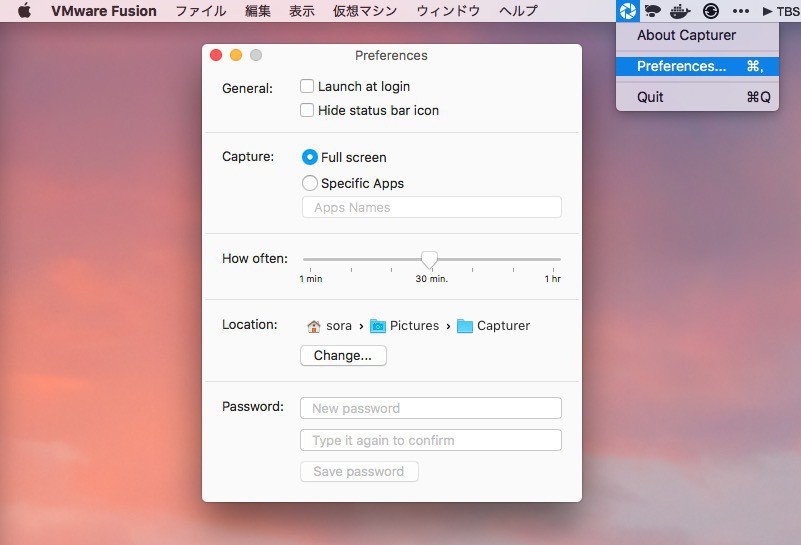Click the Change... location button
This screenshot has height=545, width=801.
coord(343,356)
